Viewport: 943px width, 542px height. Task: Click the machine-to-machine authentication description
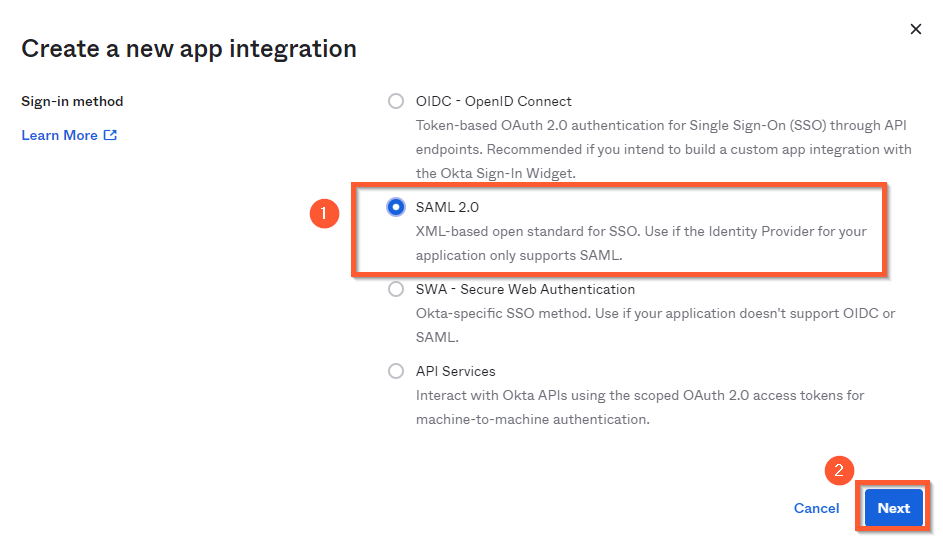640,407
